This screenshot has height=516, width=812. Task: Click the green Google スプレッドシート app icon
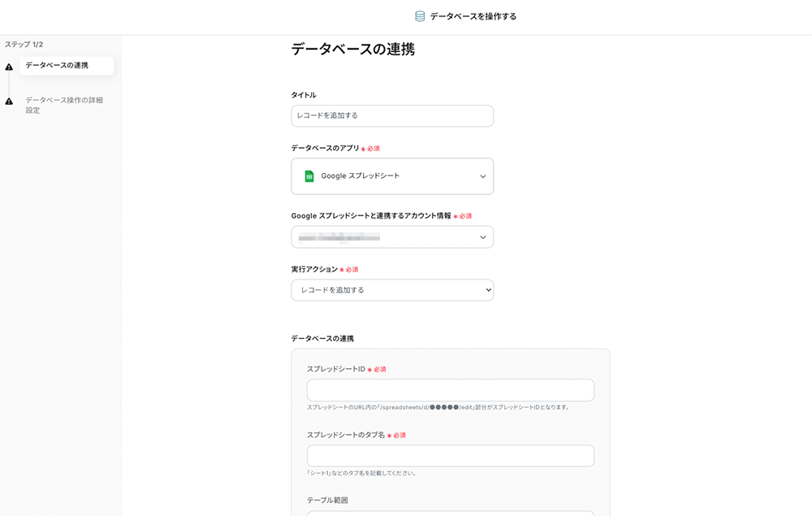tap(309, 176)
